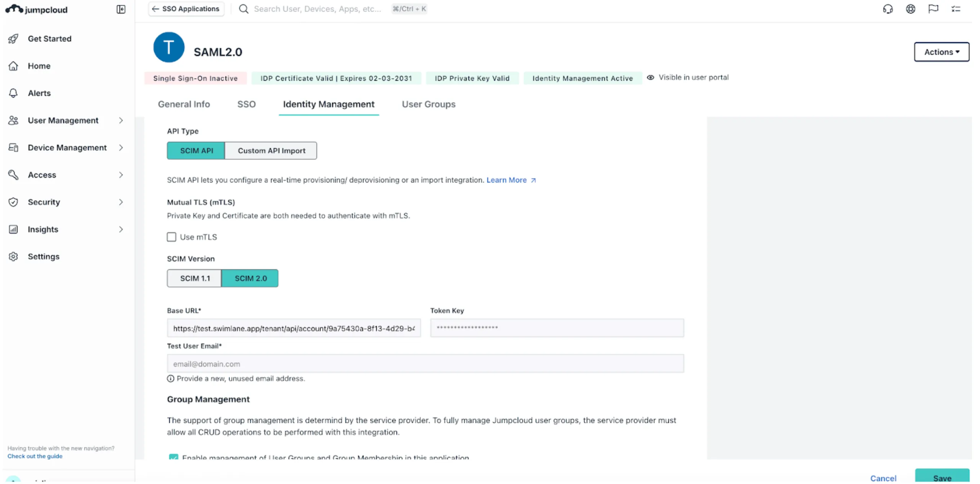Expand Device Management chevron
This screenshot has height=484, width=980.
121,147
